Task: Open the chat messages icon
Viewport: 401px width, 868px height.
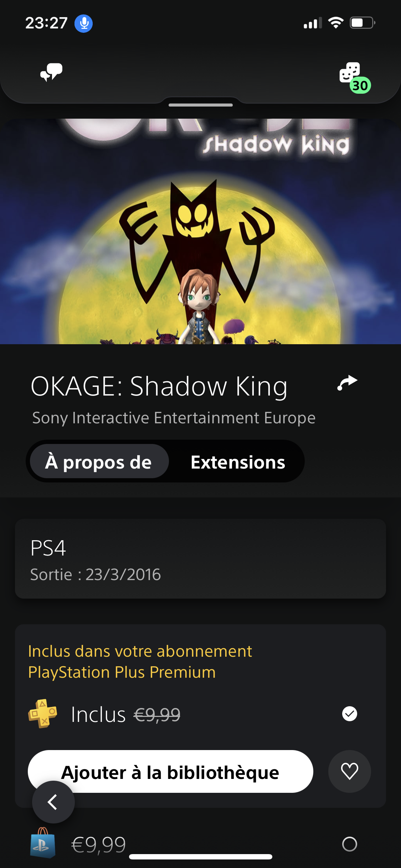Action: click(x=51, y=72)
